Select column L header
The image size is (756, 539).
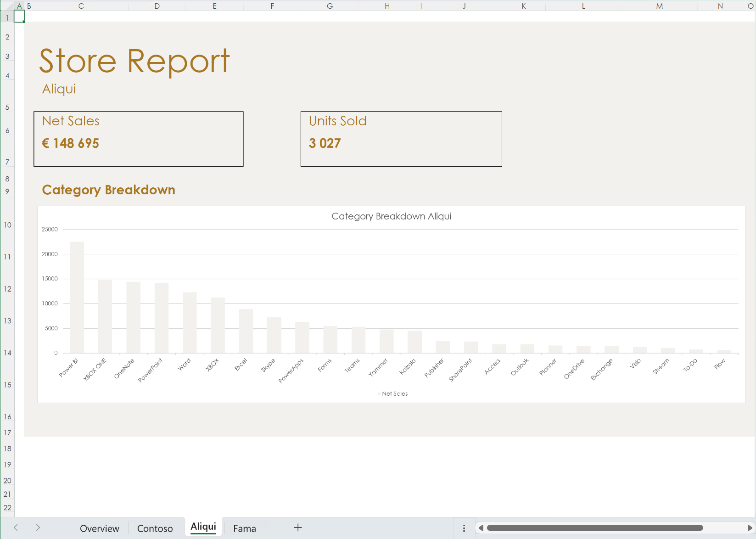click(583, 6)
